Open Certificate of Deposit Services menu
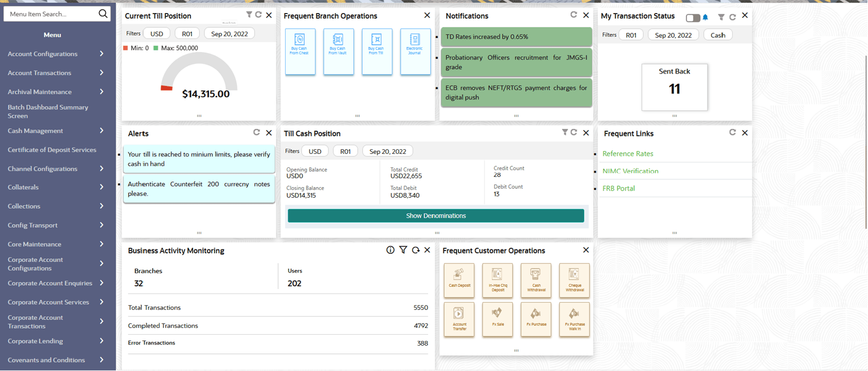 (52, 150)
